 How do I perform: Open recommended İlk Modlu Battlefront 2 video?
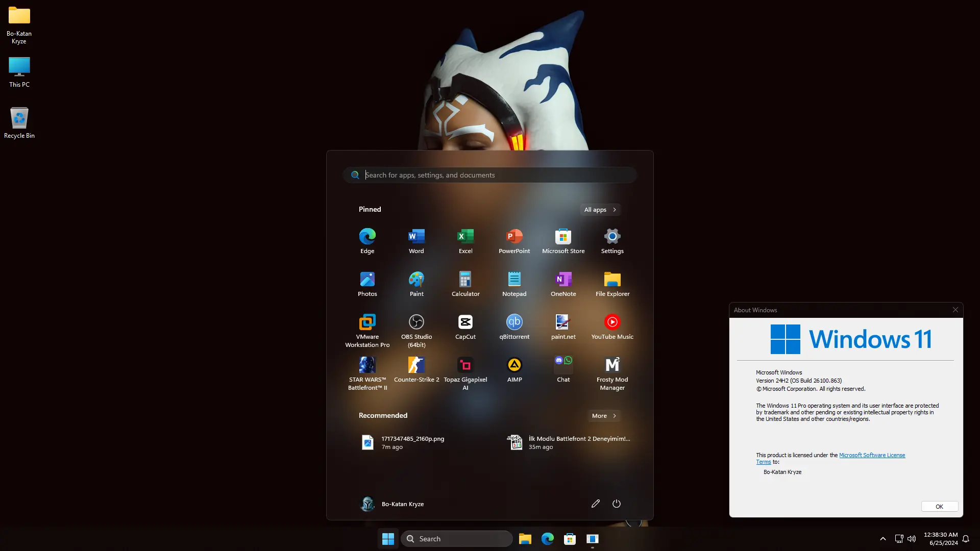pos(568,442)
